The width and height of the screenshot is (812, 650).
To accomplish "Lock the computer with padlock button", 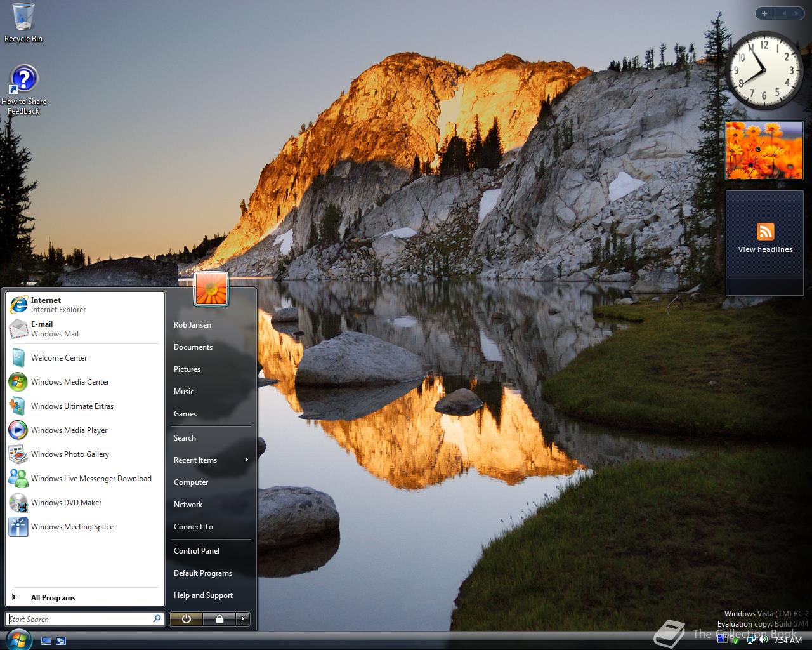I will (219, 619).
